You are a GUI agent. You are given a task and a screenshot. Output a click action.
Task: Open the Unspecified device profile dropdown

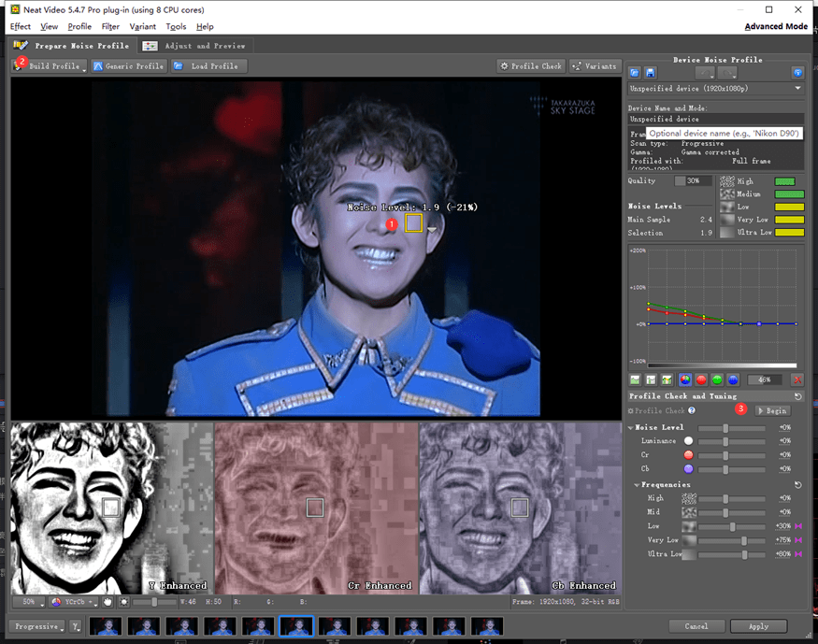[x=797, y=88]
